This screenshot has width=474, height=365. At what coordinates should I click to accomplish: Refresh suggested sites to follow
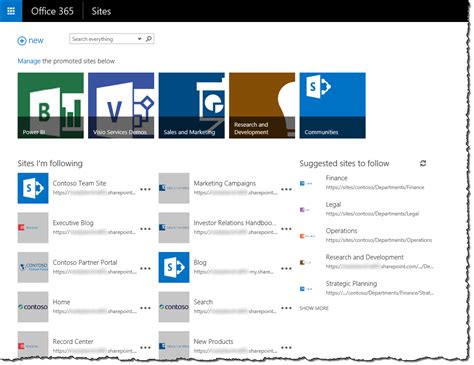point(423,163)
